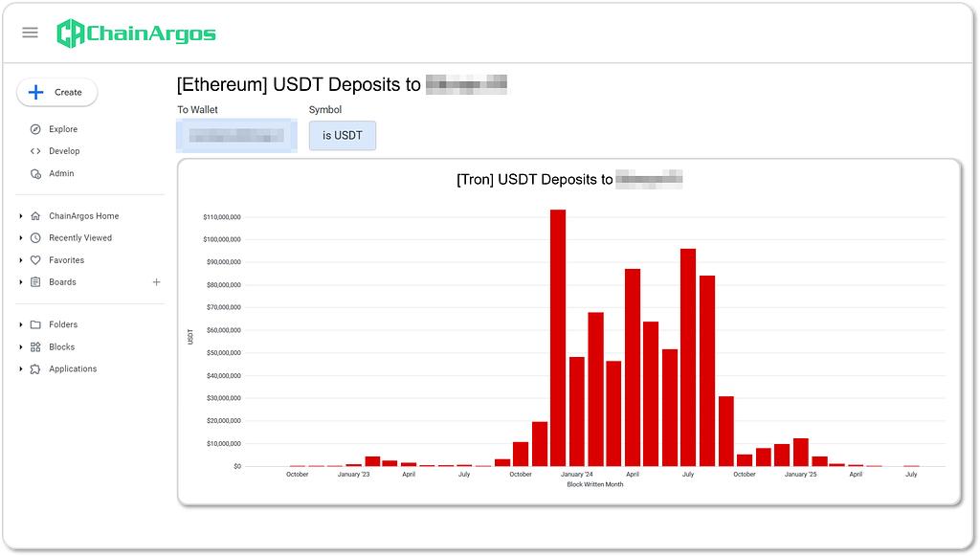Screen dimensions: 980x556
Task: Click the Favorites heart icon
Action: pos(35,260)
